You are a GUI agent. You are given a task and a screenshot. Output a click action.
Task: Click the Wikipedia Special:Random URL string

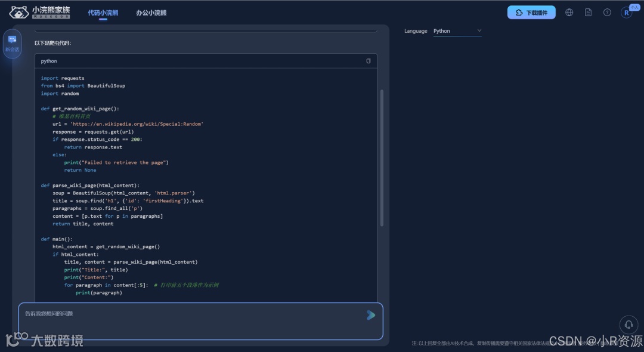(x=137, y=124)
